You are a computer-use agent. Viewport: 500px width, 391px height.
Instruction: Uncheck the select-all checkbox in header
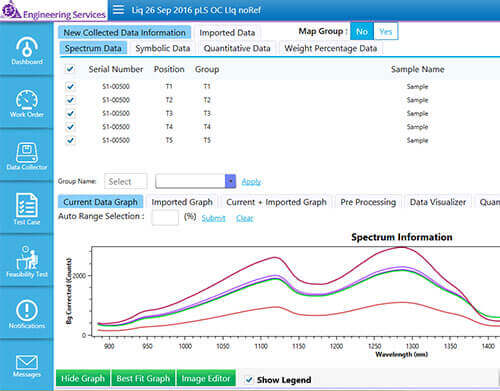click(70, 69)
